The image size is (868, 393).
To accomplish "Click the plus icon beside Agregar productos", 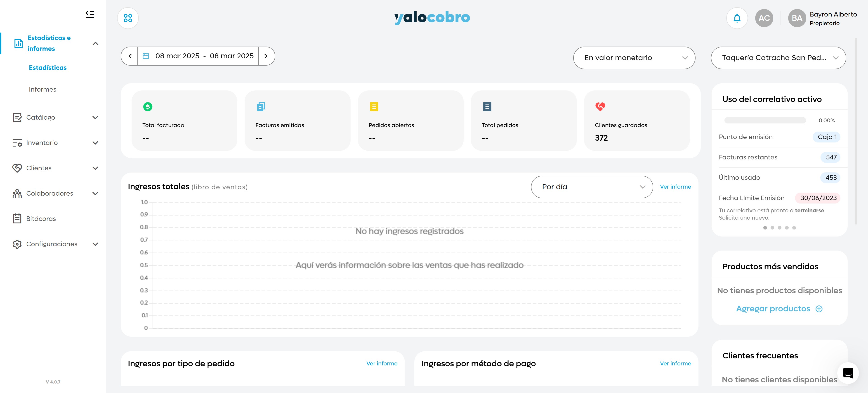I will pyautogui.click(x=819, y=309).
